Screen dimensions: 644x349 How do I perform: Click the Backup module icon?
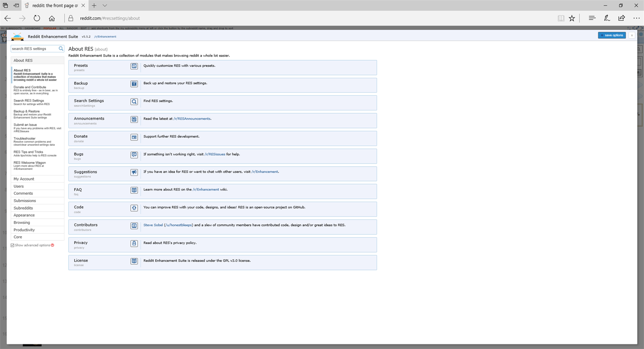click(134, 84)
